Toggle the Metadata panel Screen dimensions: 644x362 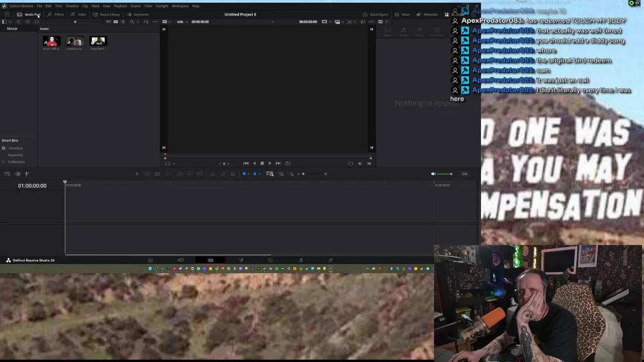pyautogui.click(x=427, y=15)
